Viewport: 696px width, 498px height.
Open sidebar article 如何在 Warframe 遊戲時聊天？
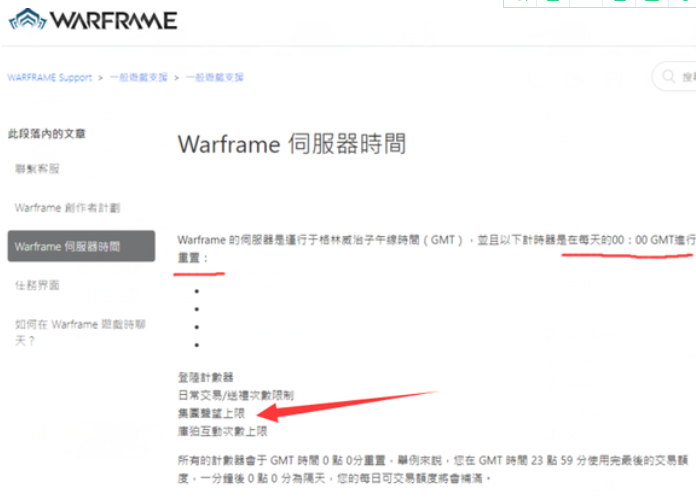pos(80,332)
